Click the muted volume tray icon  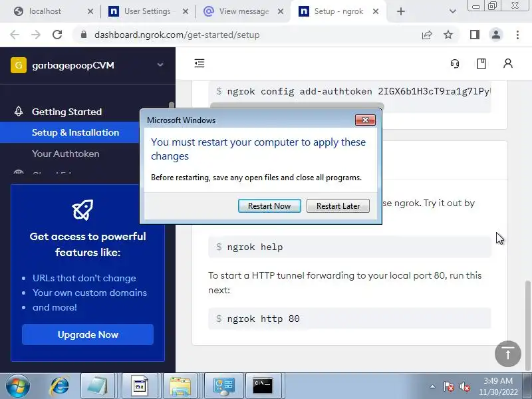pos(464,386)
